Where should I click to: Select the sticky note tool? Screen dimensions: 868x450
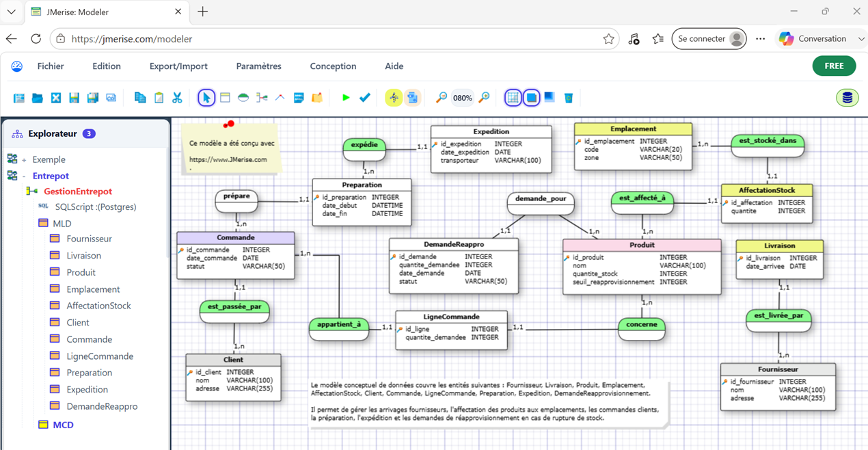[x=317, y=98]
